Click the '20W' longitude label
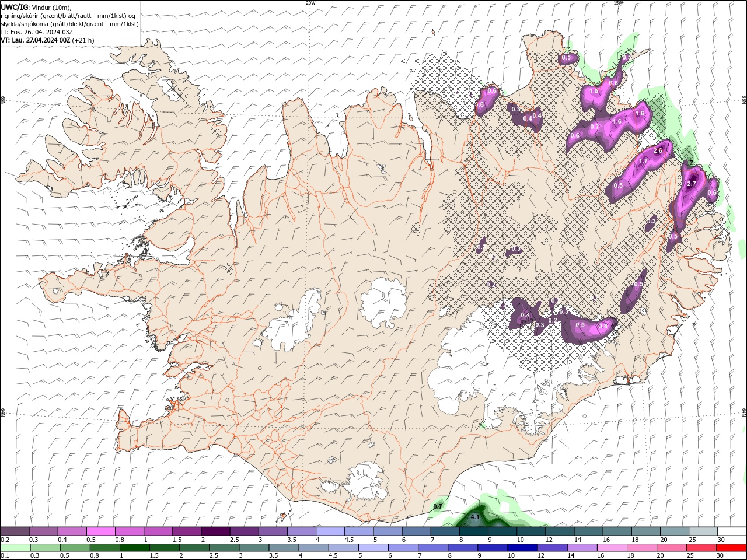 click(310, 3)
